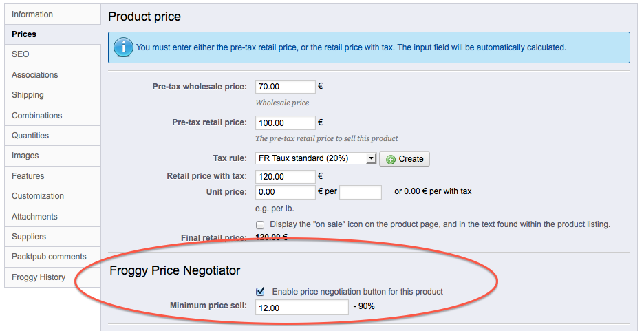This screenshot has height=331, width=644.
Task: Click the blue info icon in notice
Action: 123,47
